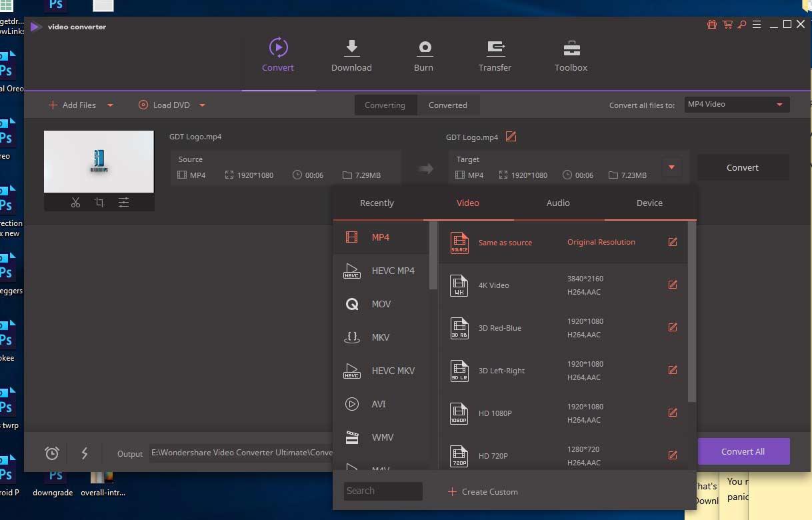Image resolution: width=812 pixels, height=520 pixels.
Task: Select the MOV format
Action: click(381, 304)
